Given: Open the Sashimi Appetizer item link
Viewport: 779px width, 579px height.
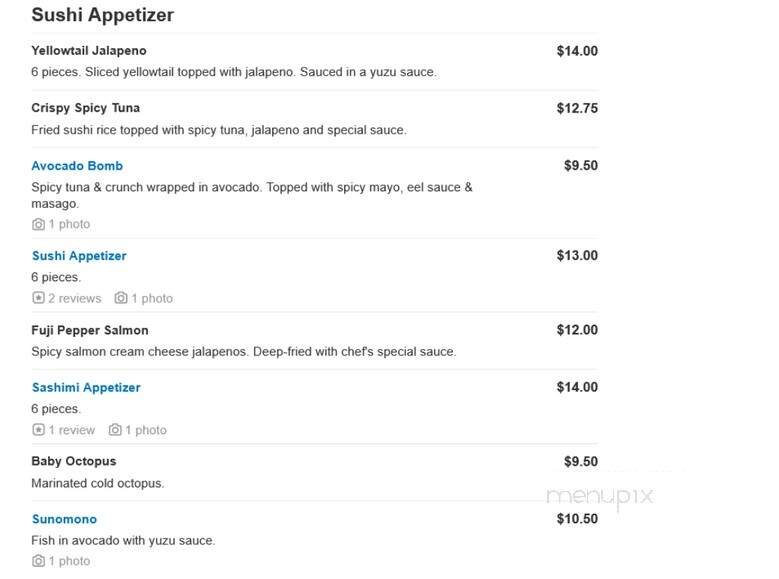Looking at the screenshot, I should tap(85, 387).
